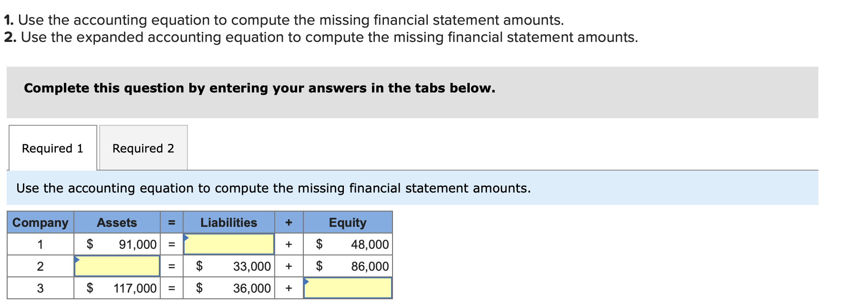Click the equals sign in the table header row
The height and width of the screenshot is (305, 868).
(x=171, y=222)
